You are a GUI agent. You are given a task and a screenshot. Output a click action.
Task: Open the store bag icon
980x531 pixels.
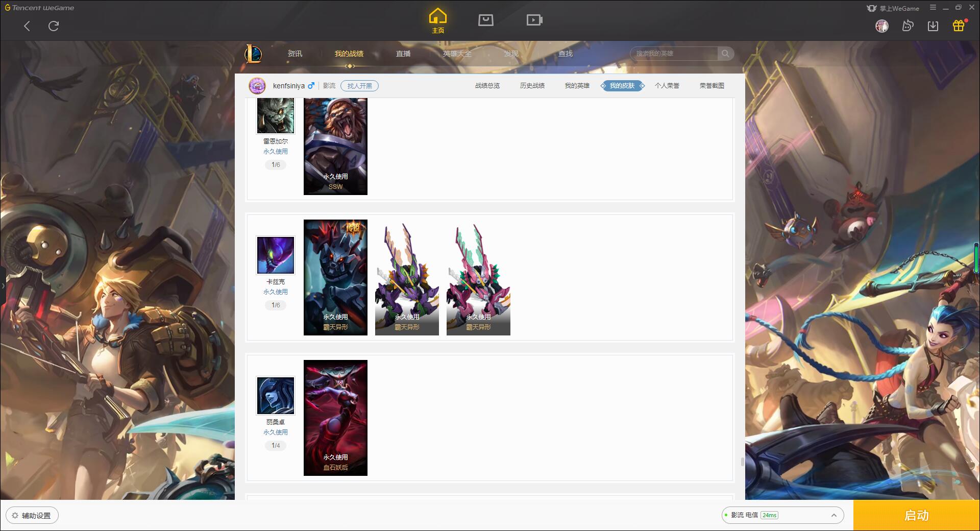tap(485, 20)
